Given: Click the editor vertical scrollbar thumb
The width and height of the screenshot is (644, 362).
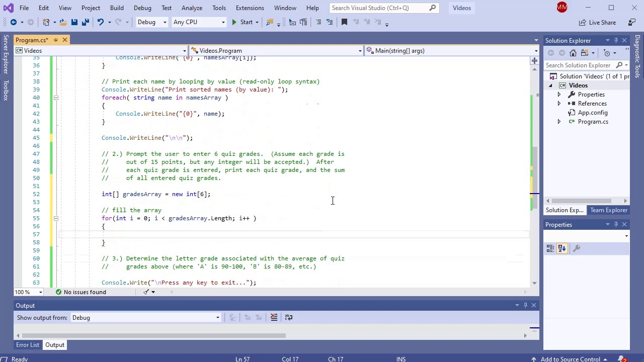Looking at the screenshot, I should pos(534,178).
